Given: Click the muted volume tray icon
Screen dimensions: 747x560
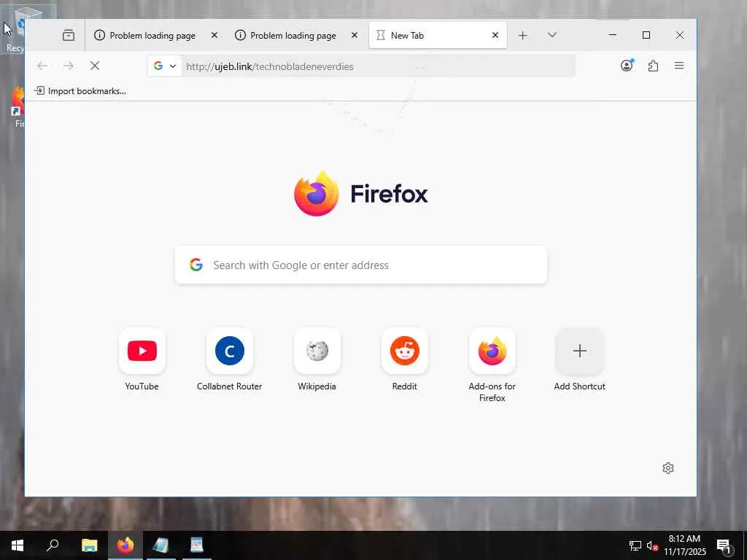Looking at the screenshot, I should pyautogui.click(x=652, y=545).
